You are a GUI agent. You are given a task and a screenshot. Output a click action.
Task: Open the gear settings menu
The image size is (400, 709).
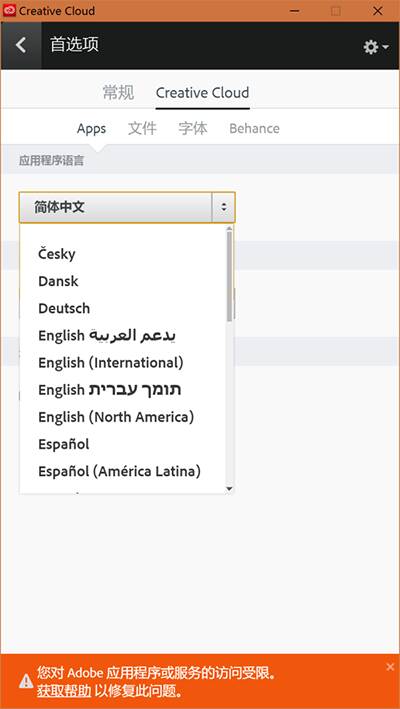(376, 47)
